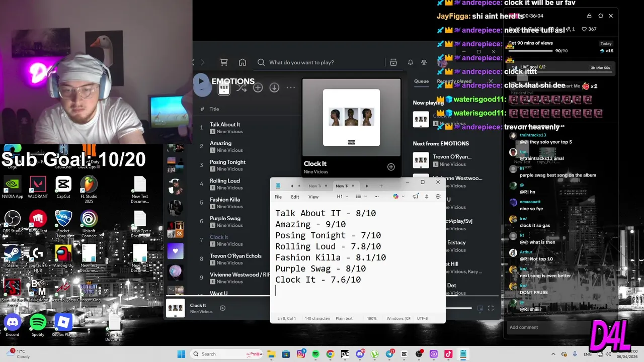Open Spotify miniplayer icon
This screenshot has height=362, width=644.
coord(480,308)
